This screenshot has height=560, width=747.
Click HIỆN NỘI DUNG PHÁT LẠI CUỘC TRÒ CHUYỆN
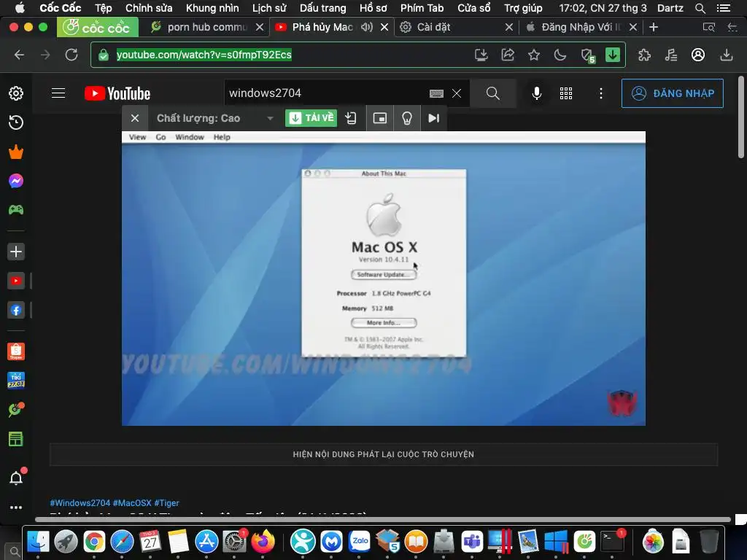click(384, 454)
